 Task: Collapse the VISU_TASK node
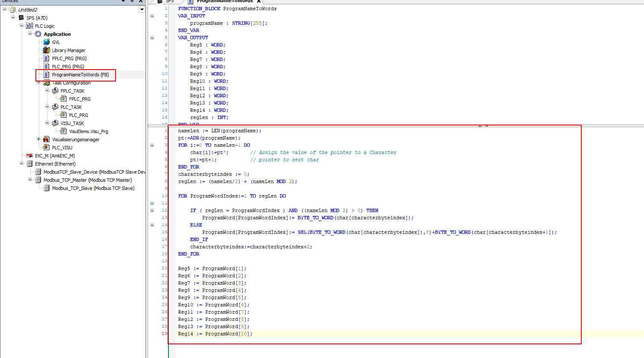pyautogui.click(x=47, y=123)
